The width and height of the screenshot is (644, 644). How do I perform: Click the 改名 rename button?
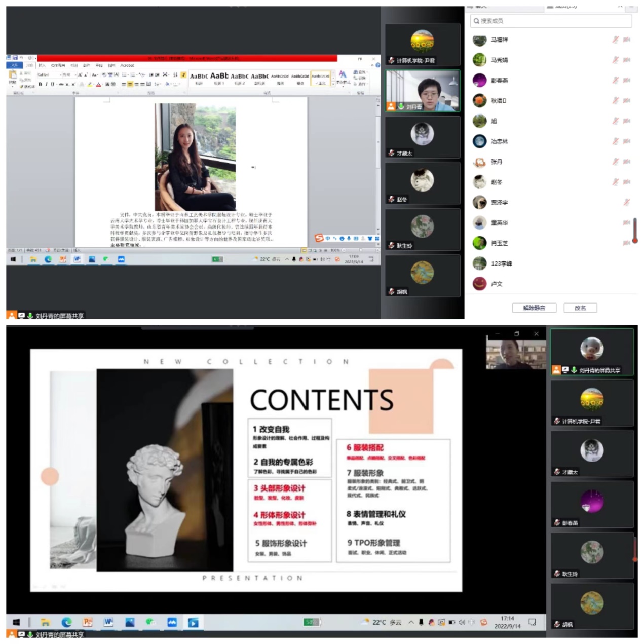(x=580, y=308)
